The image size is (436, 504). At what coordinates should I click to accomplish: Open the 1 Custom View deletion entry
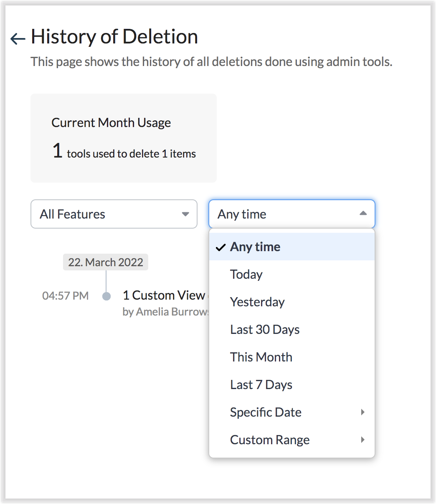point(164,295)
